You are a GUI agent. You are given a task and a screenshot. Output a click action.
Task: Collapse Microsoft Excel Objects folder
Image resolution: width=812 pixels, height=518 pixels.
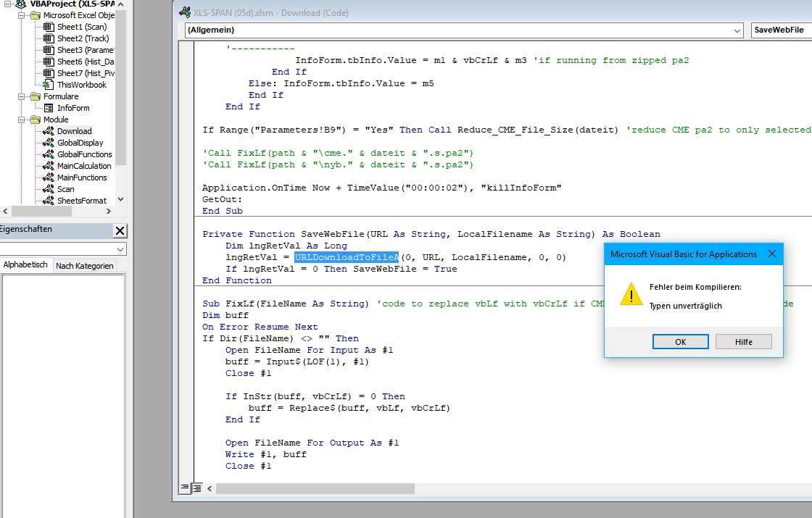pos(21,15)
